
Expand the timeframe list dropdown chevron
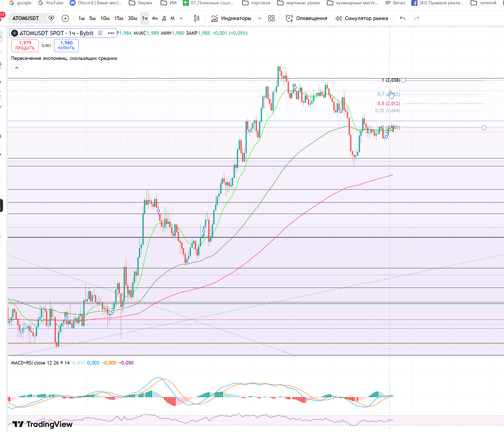point(181,18)
